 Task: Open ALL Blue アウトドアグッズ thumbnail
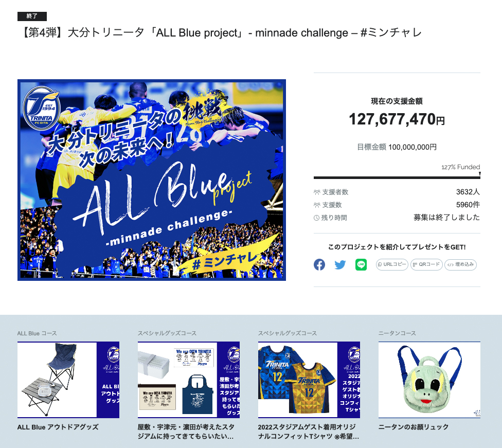point(68,380)
